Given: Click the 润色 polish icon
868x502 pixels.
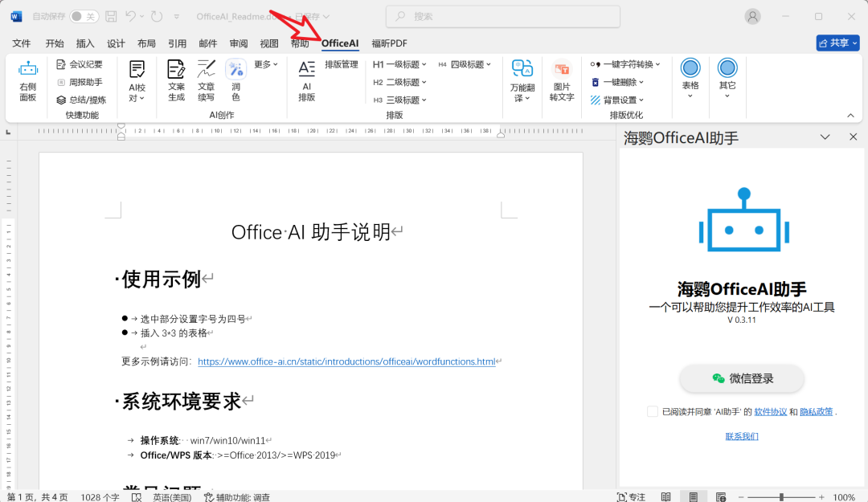Looking at the screenshot, I should coord(235,81).
